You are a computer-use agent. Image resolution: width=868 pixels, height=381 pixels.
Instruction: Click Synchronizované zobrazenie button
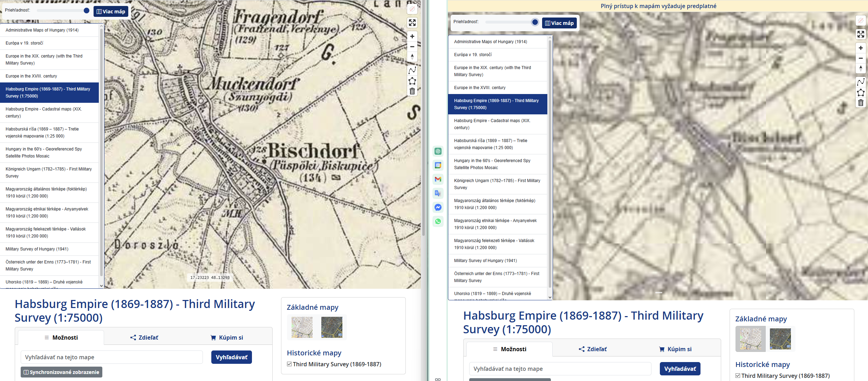[x=61, y=372]
